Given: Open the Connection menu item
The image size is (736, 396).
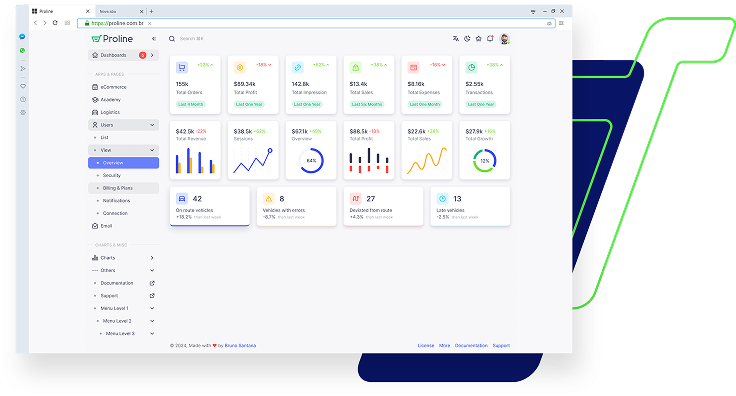Looking at the screenshot, I should [x=123, y=213].
